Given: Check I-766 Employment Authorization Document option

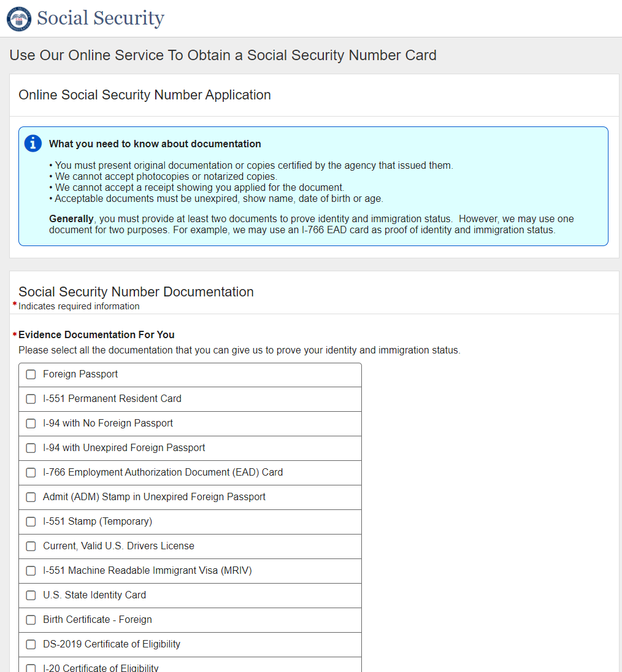Looking at the screenshot, I should click(x=31, y=473).
